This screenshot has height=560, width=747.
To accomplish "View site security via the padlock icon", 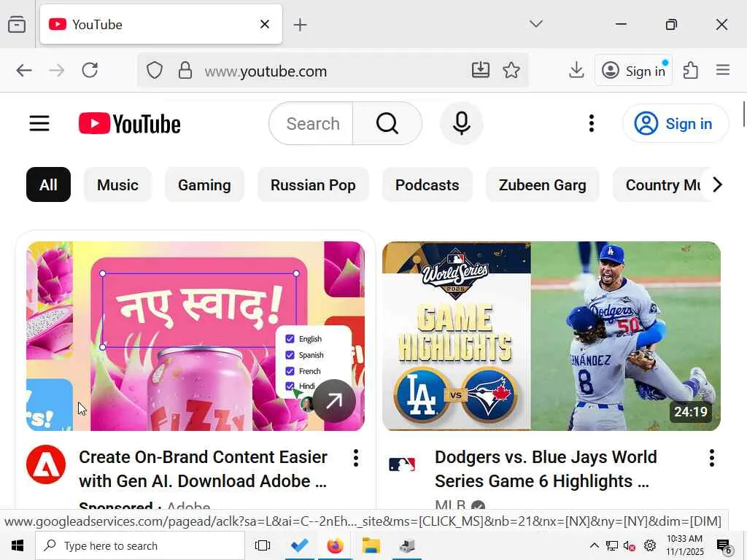I will tap(185, 71).
